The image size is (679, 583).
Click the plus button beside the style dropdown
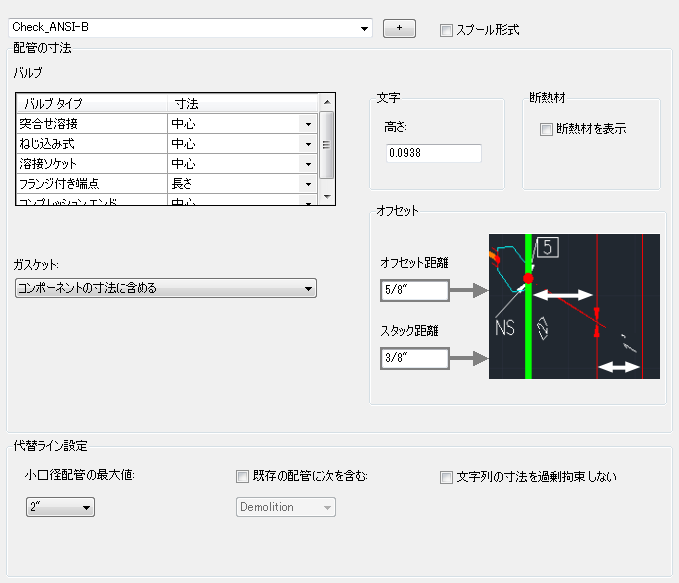[399, 28]
